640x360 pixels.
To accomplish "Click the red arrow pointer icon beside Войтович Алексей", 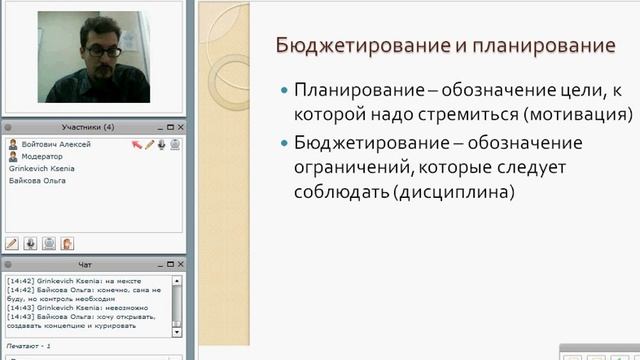I will (137, 144).
